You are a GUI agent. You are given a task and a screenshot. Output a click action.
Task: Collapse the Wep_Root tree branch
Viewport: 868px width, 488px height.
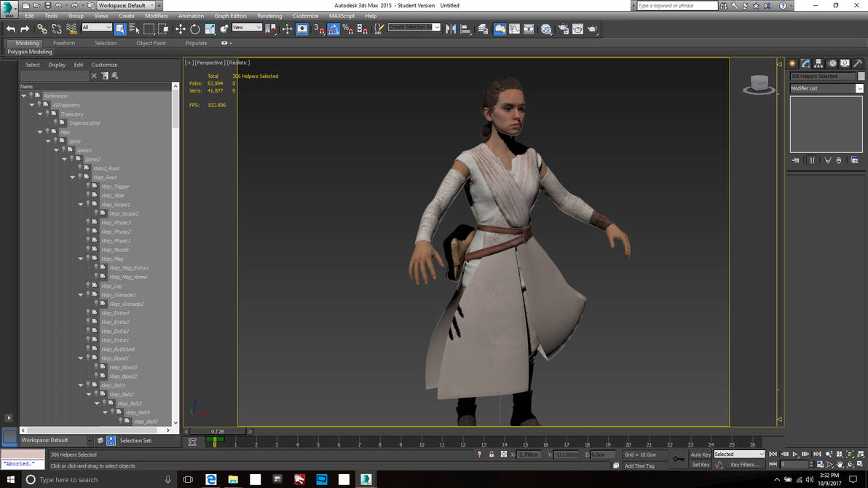(x=72, y=177)
